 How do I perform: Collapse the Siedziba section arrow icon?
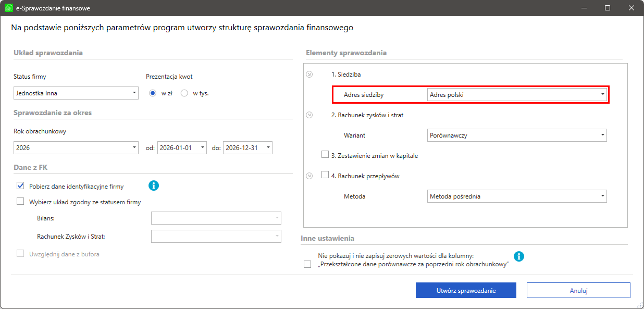tap(309, 75)
